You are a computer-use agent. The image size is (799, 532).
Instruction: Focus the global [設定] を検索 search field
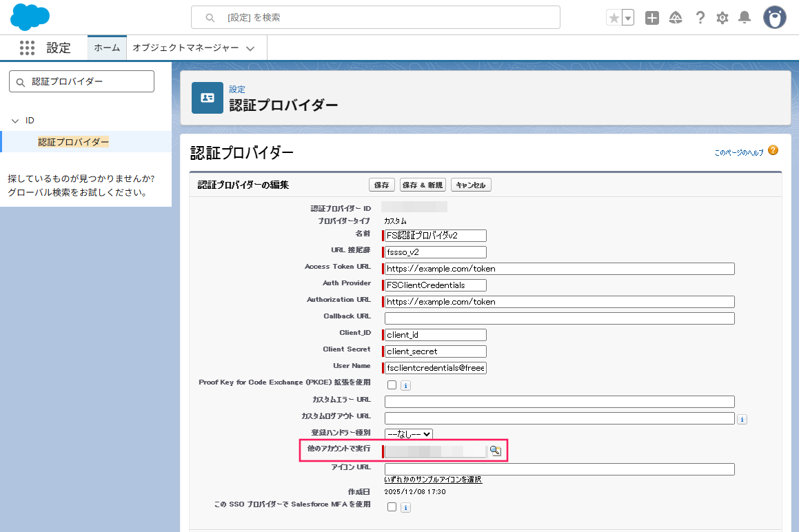(x=376, y=17)
